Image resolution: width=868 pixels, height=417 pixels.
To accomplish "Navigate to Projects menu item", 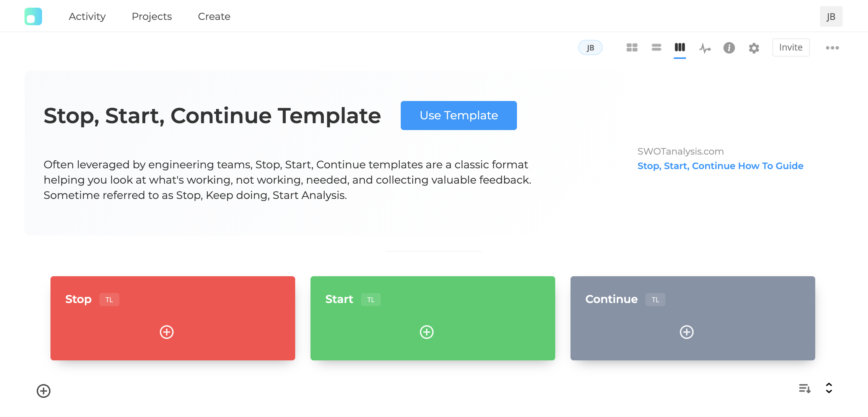I will [152, 16].
